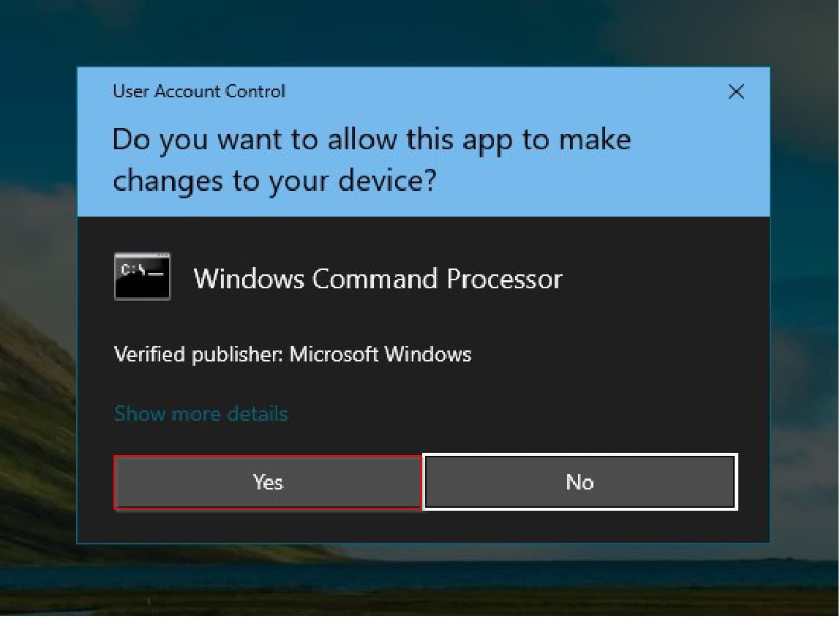840x619 pixels.
Task: Expand Show more details
Action: pyautogui.click(x=201, y=413)
